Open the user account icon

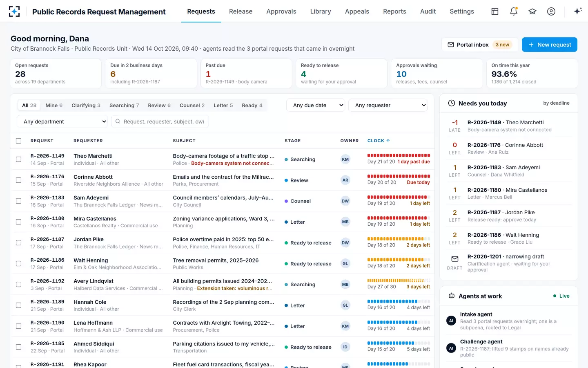pos(551,11)
